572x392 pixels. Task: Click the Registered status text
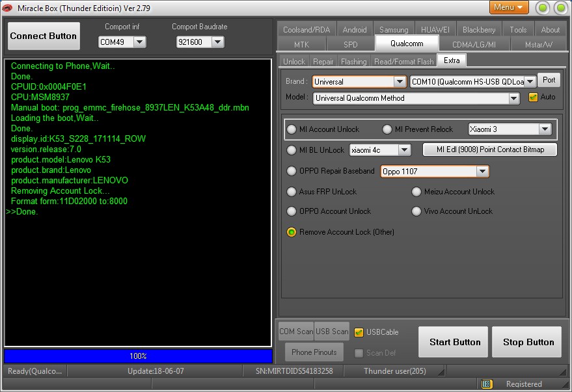coord(524,384)
